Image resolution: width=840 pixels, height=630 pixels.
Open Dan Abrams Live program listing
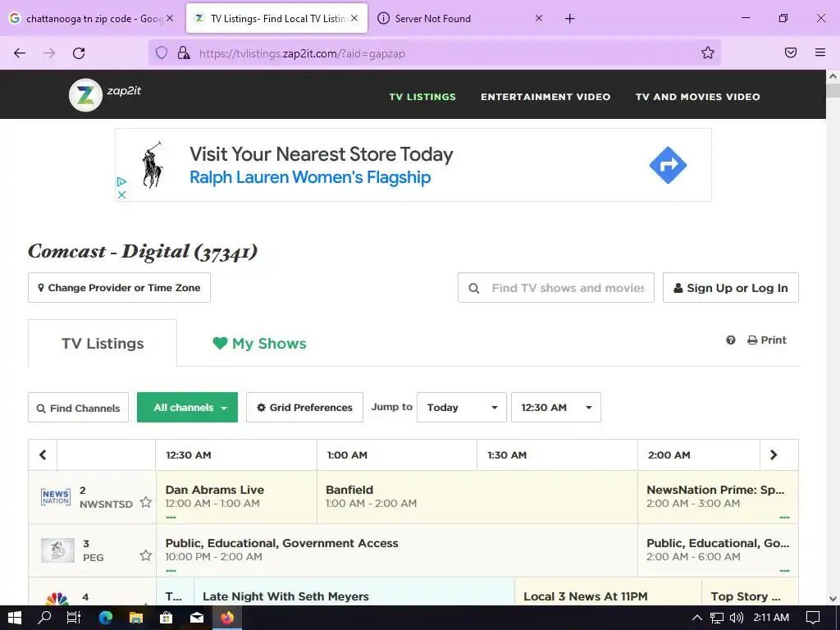tap(236, 497)
